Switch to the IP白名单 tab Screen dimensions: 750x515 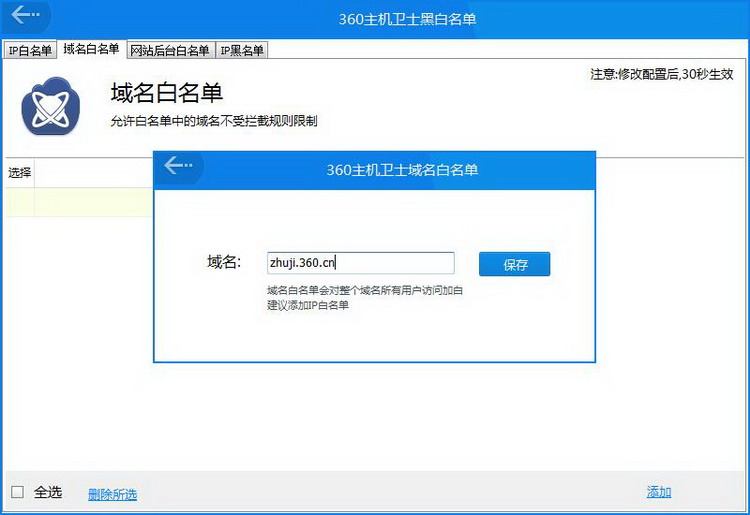click(30, 50)
